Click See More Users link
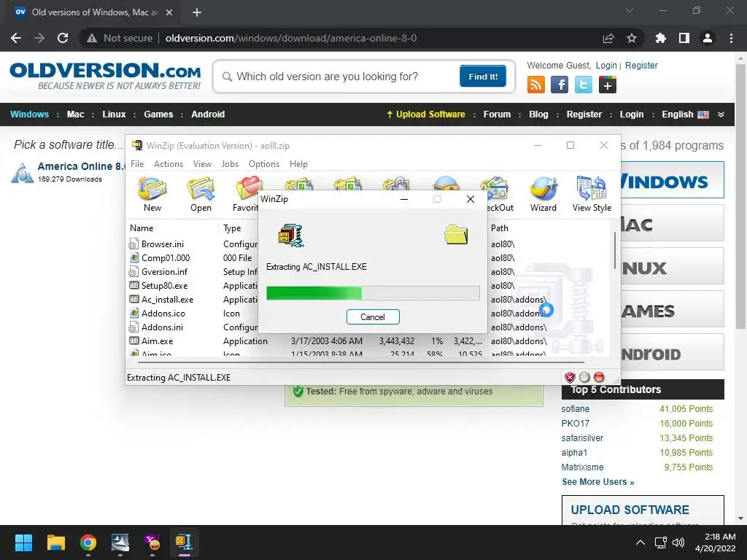 (x=598, y=482)
